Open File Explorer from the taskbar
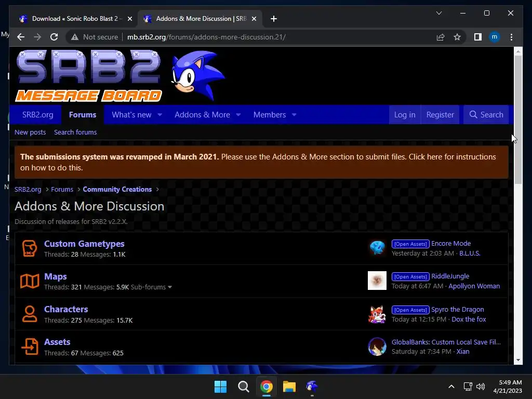Image resolution: width=532 pixels, height=399 pixels. click(x=289, y=387)
